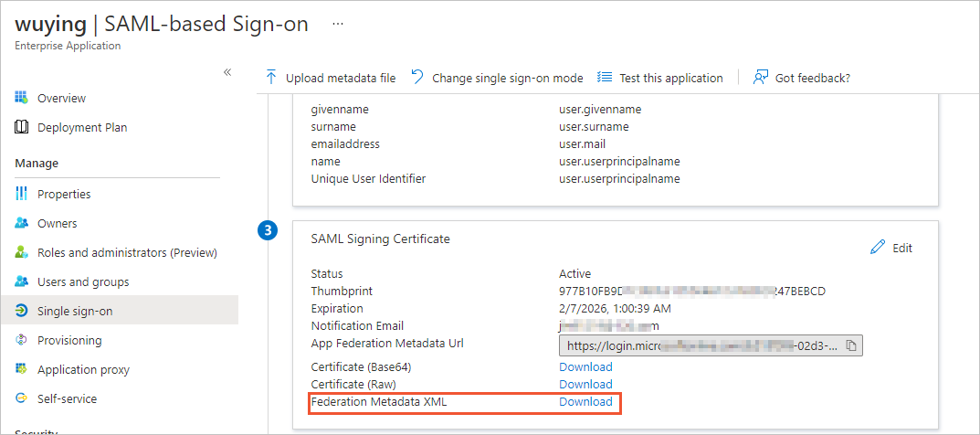Collapse the left navigation sidebar

tap(227, 72)
